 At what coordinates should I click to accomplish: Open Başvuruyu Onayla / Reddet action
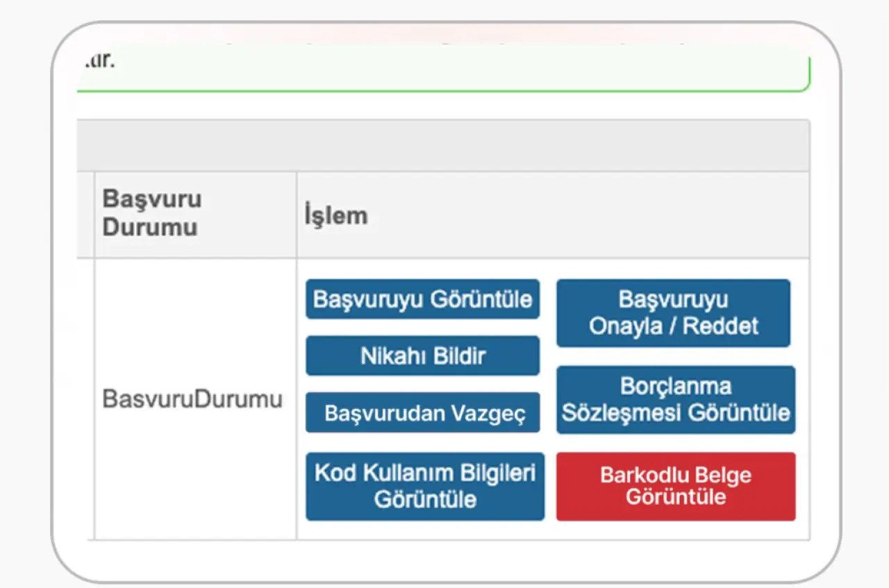[673, 313]
